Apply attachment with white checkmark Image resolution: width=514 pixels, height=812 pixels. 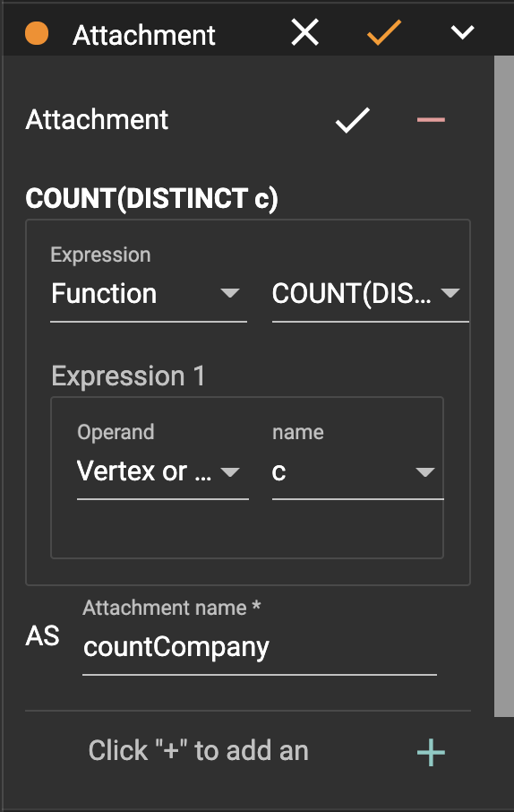click(x=353, y=120)
